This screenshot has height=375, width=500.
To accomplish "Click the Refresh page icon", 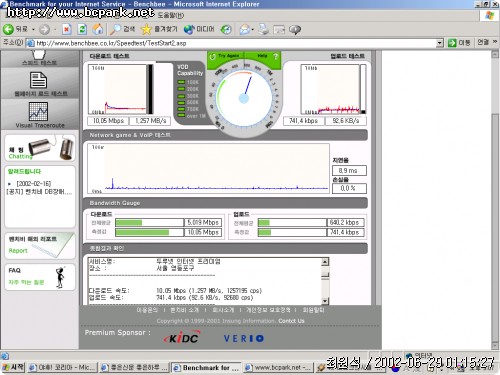I will [82, 29].
